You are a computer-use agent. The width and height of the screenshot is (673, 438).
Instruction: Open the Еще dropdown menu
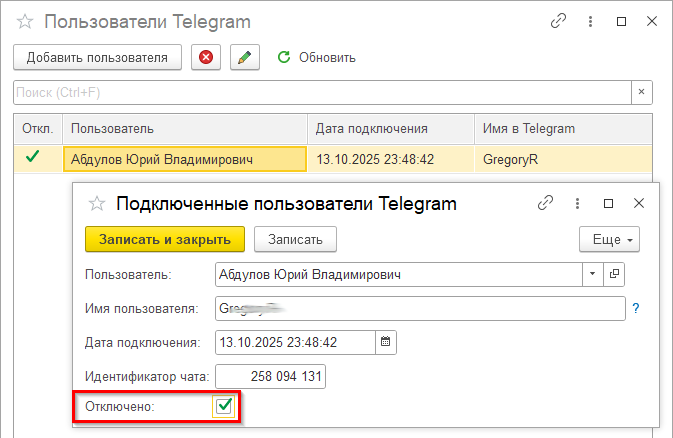click(x=609, y=239)
